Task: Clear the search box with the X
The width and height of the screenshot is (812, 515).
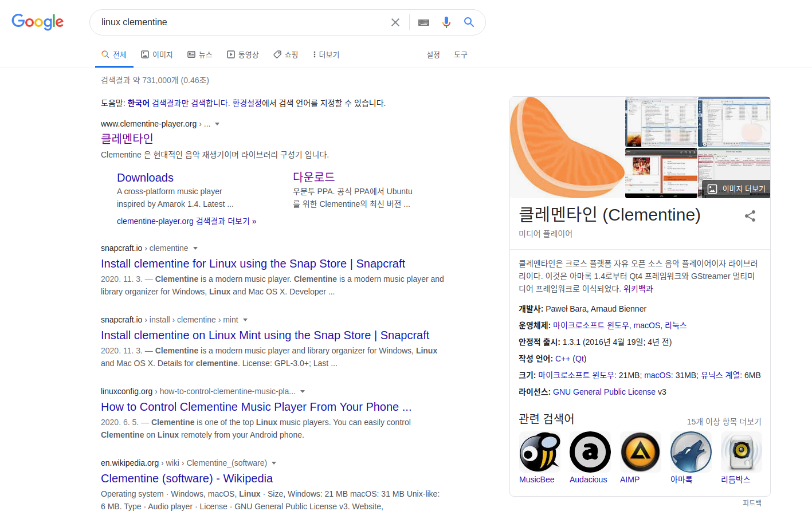Action: (395, 22)
